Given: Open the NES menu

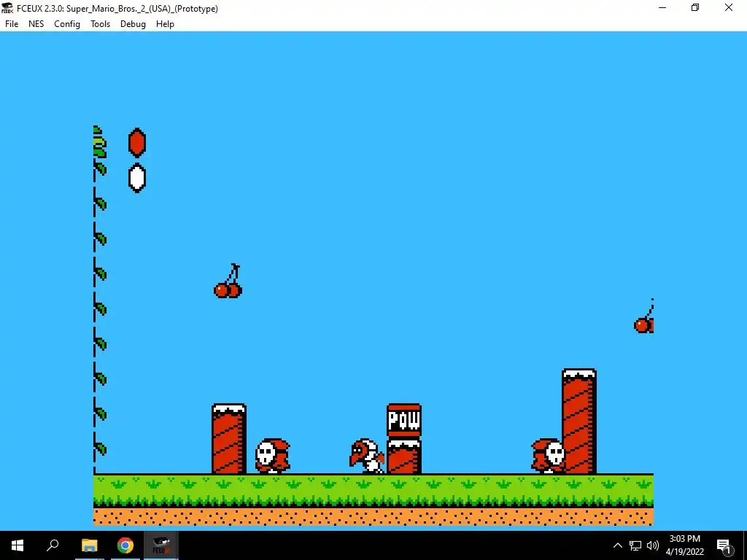Looking at the screenshot, I should tap(36, 24).
